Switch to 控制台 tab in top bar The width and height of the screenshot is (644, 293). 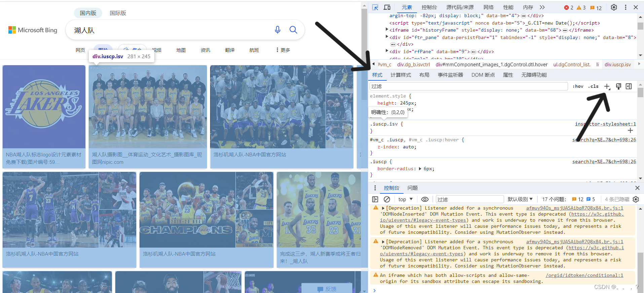[x=429, y=7]
